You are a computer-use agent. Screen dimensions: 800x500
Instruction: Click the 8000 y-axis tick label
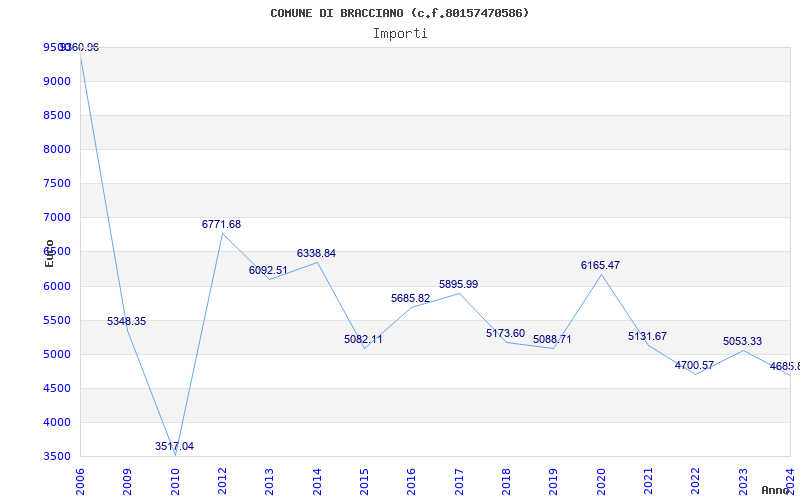[57, 149]
